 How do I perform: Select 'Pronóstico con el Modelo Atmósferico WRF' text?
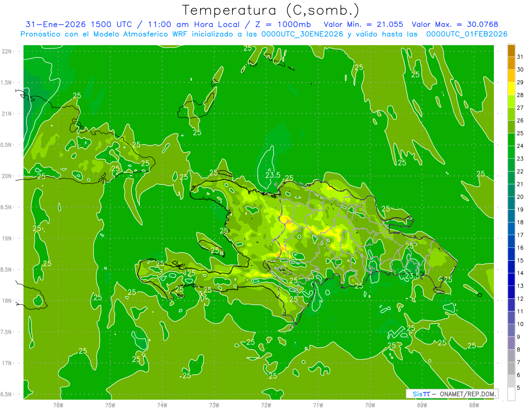point(104,34)
